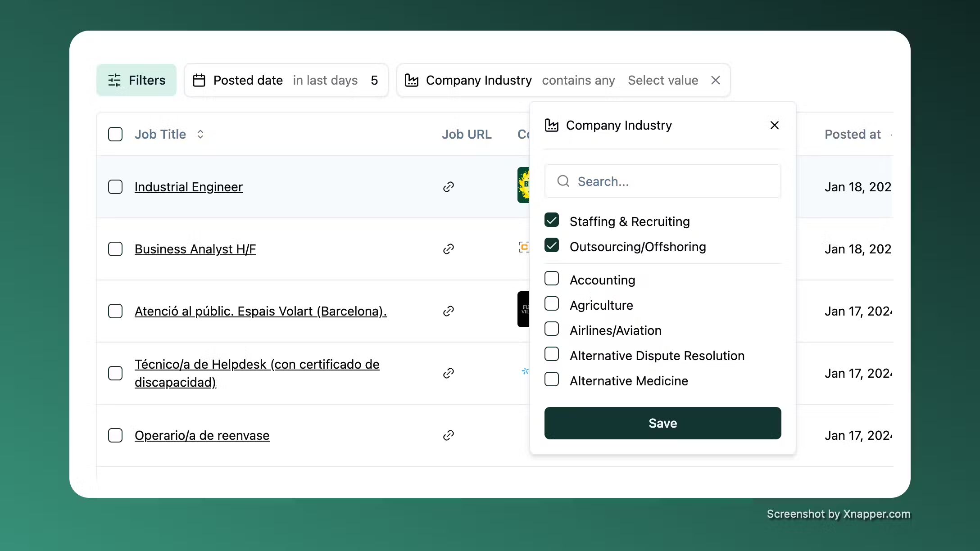
Task: Open the 'in last days' dropdown
Action: pos(325,80)
